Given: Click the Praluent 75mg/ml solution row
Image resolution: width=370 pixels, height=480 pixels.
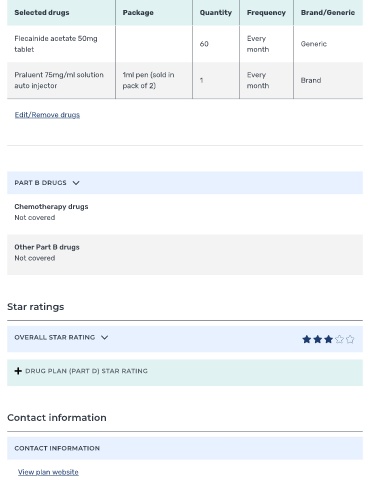Looking at the screenshot, I should pos(185,80).
